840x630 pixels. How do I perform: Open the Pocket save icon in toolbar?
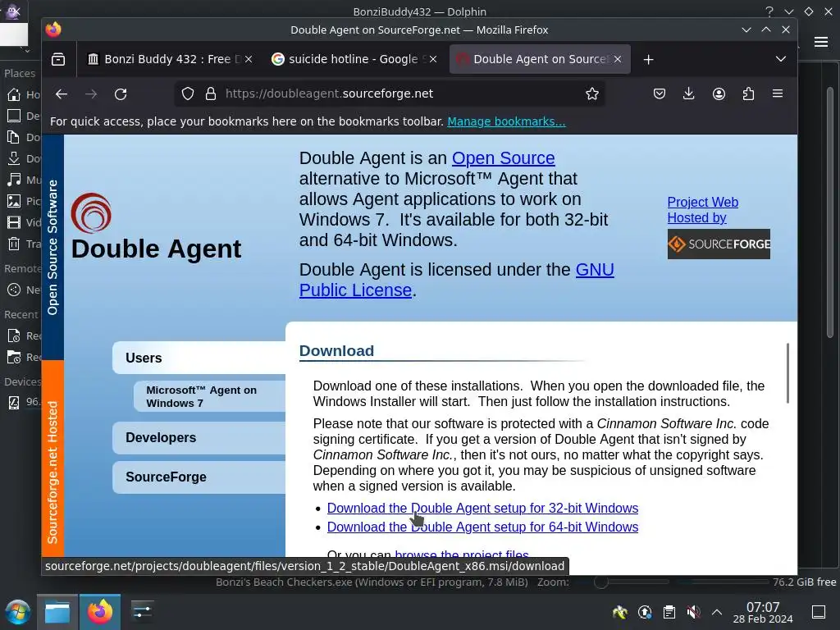(x=660, y=94)
